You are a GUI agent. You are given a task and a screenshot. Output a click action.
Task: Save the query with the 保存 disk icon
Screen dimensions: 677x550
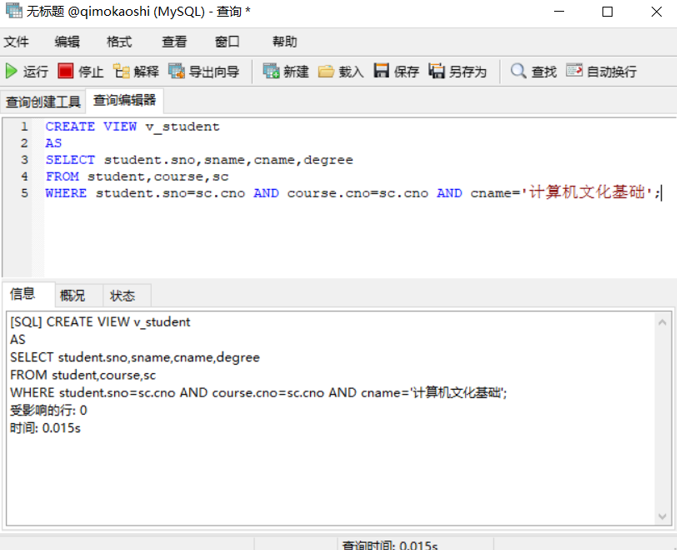[381, 70]
